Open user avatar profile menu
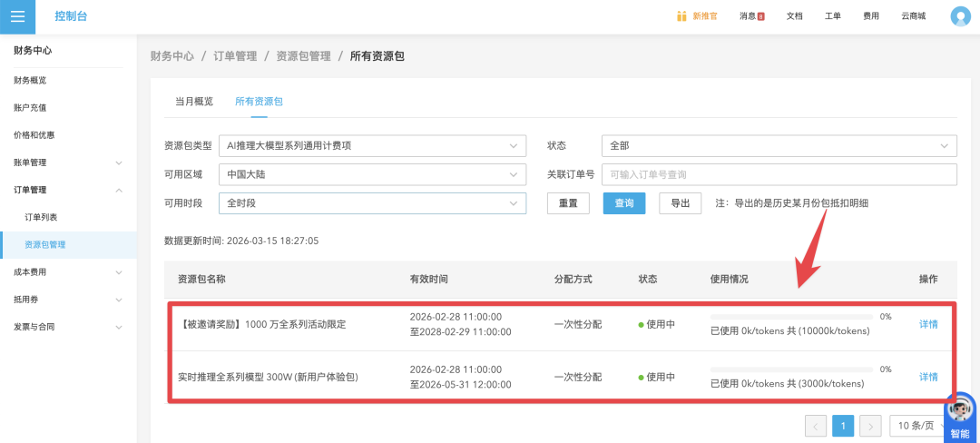The width and height of the screenshot is (980, 443). pyautogui.click(x=960, y=16)
